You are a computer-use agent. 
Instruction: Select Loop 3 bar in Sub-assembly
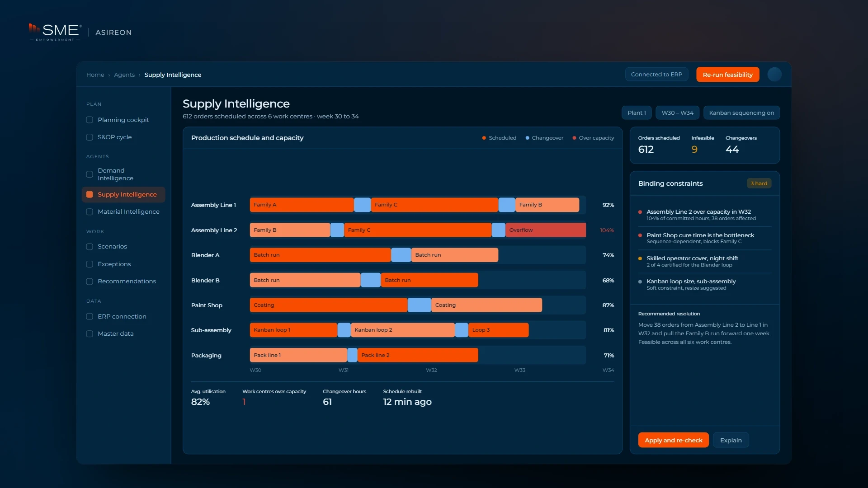(x=498, y=330)
